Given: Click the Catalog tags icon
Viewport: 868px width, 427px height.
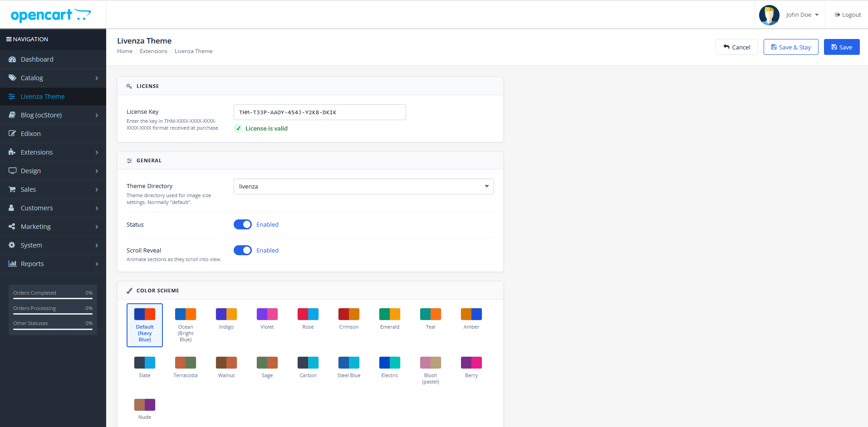Looking at the screenshot, I should 12,78.
